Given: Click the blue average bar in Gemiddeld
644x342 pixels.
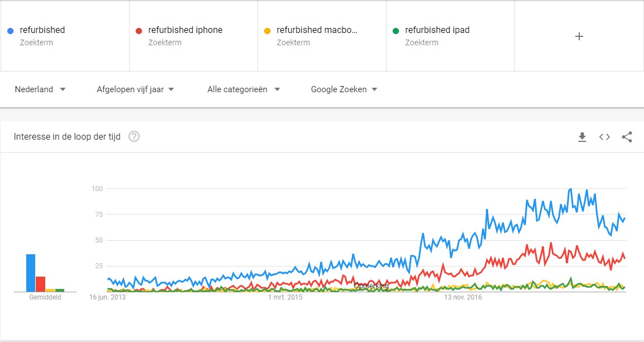Looking at the screenshot, I should tap(31, 273).
